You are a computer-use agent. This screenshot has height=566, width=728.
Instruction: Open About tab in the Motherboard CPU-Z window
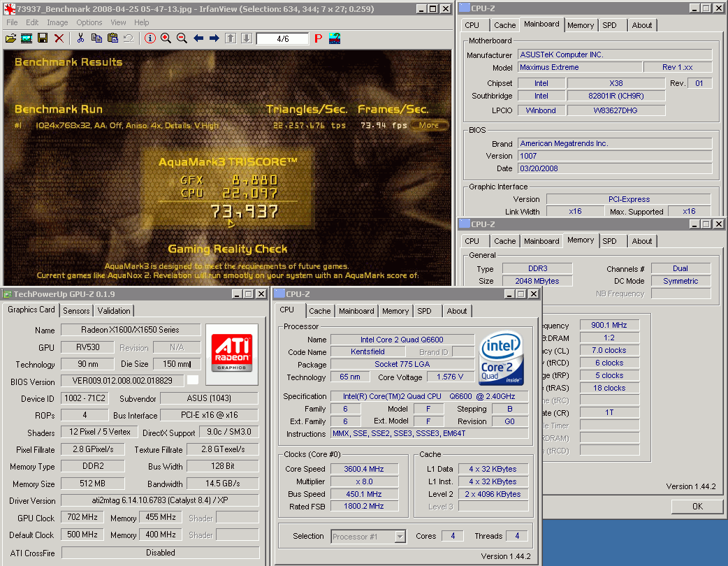point(641,25)
